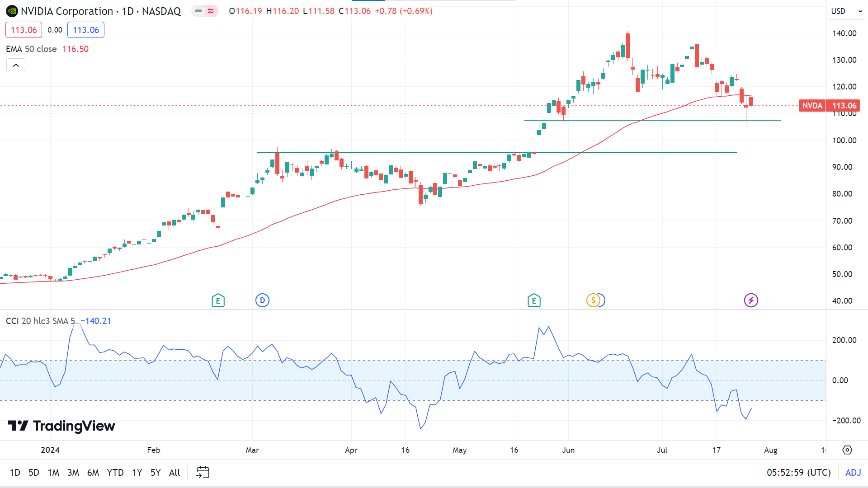Image resolution: width=868 pixels, height=488 pixels.
Task: Click the NVDA 113.06 price label
Action: [x=829, y=106]
